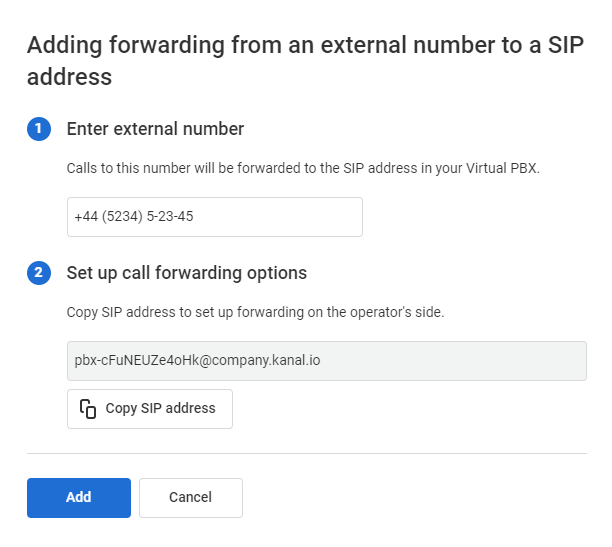This screenshot has height=547, width=612.
Task: Dismiss the dialog with Cancel
Action: (x=190, y=498)
